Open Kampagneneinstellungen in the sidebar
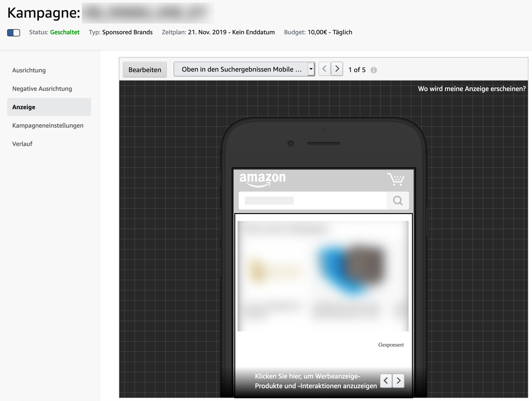 coord(48,126)
